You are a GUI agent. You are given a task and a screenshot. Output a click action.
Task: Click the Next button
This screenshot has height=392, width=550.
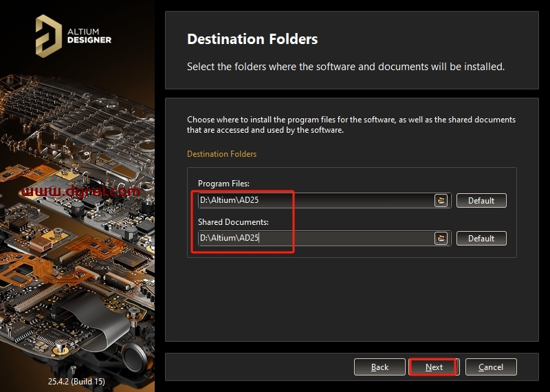pyautogui.click(x=434, y=367)
